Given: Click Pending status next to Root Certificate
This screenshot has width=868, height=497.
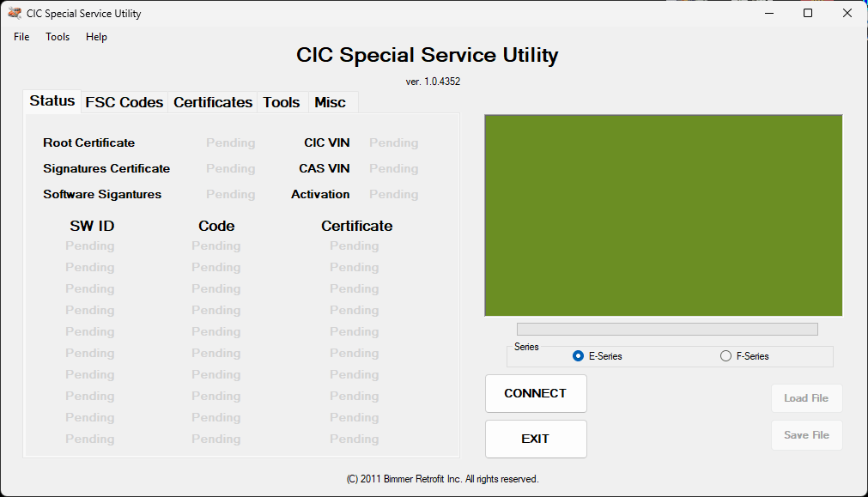Looking at the screenshot, I should click(231, 142).
